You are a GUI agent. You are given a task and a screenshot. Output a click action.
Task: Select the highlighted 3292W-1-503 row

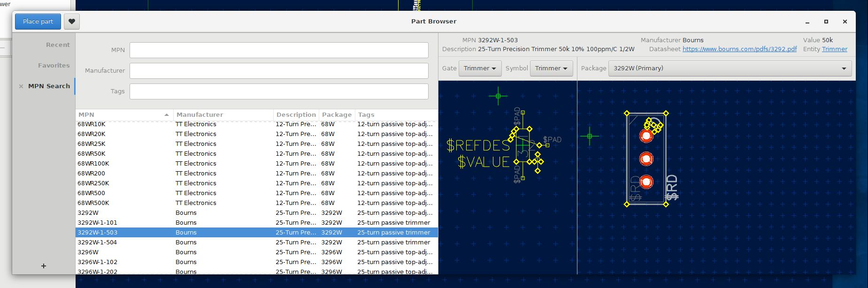[257, 233]
